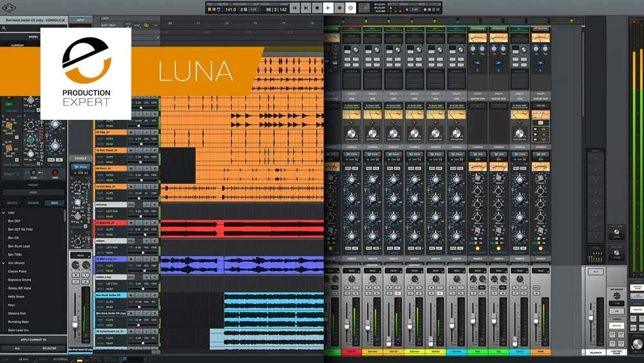Screen dimensions: 644x363
Task: Start playback with the Play button
Action: pos(328,8)
